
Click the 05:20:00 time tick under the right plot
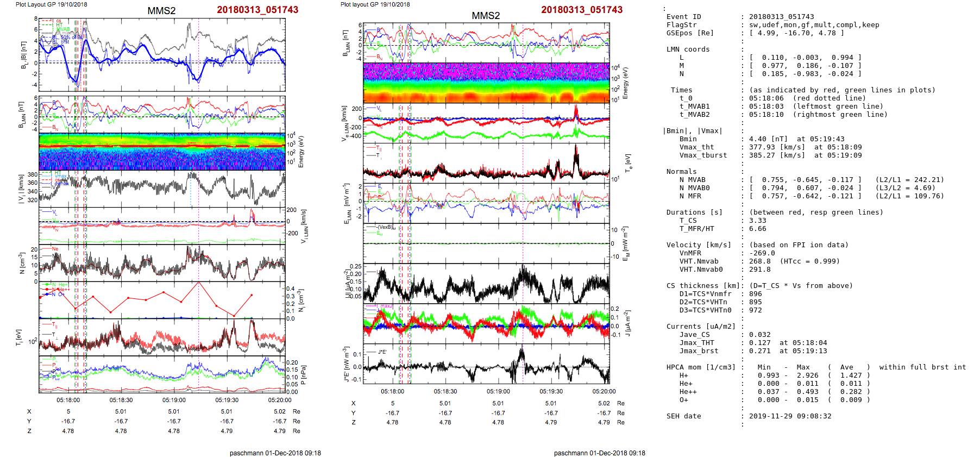(604, 391)
